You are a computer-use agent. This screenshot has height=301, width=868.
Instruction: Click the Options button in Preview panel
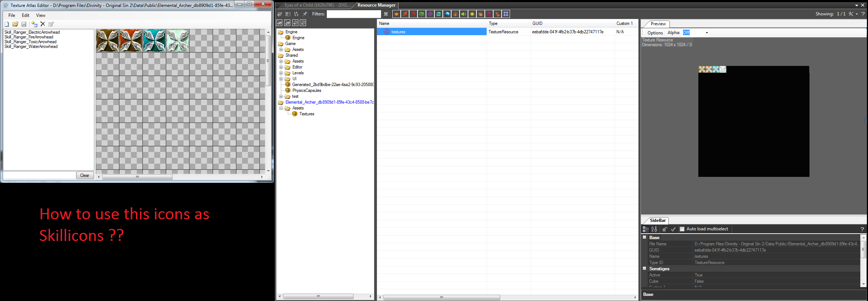[655, 33]
